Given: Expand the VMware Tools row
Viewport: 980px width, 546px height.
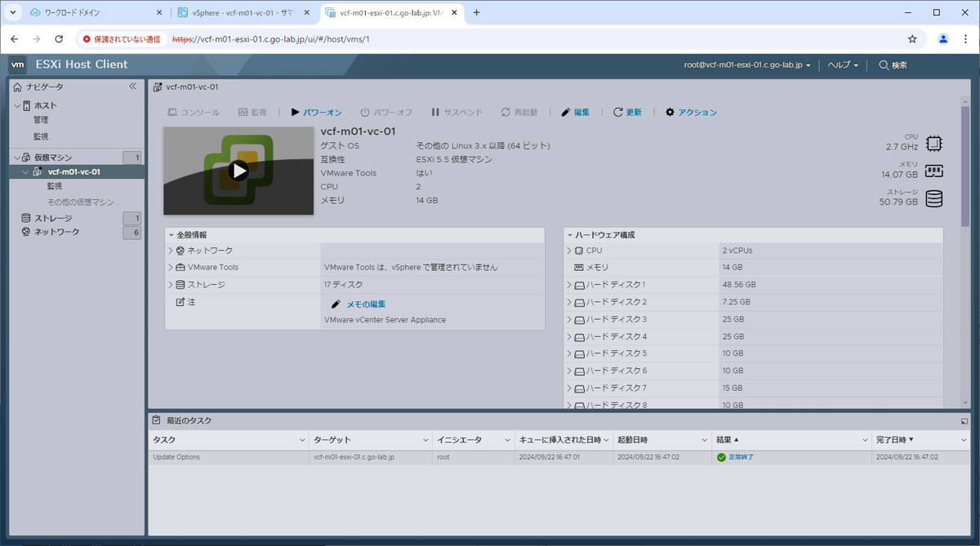Looking at the screenshot, I should point(171,268).
